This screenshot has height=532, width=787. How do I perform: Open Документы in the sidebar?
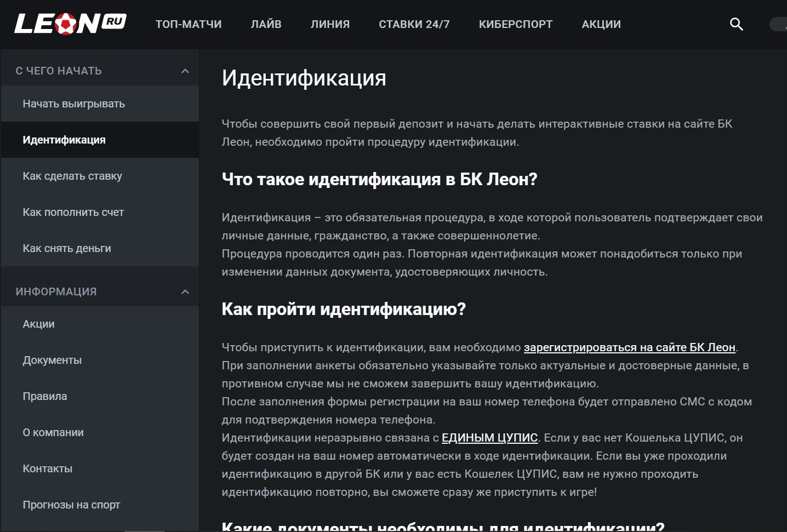(100, 360)
